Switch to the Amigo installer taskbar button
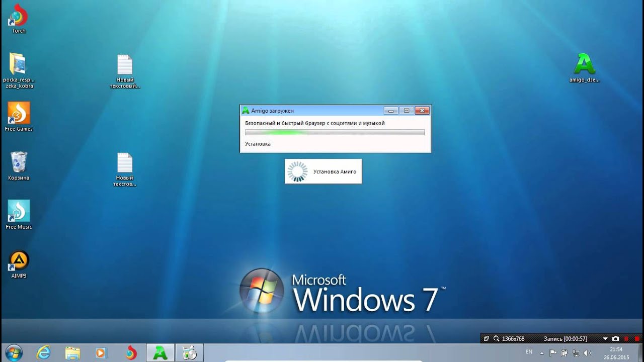This screenshot has height=362, width=644. pos(160,353)
